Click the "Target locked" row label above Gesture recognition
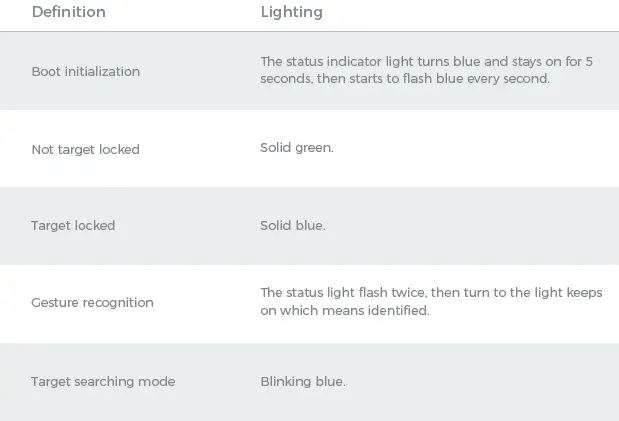The width and height of the screenshot is (619, 421). coord(73,226)
